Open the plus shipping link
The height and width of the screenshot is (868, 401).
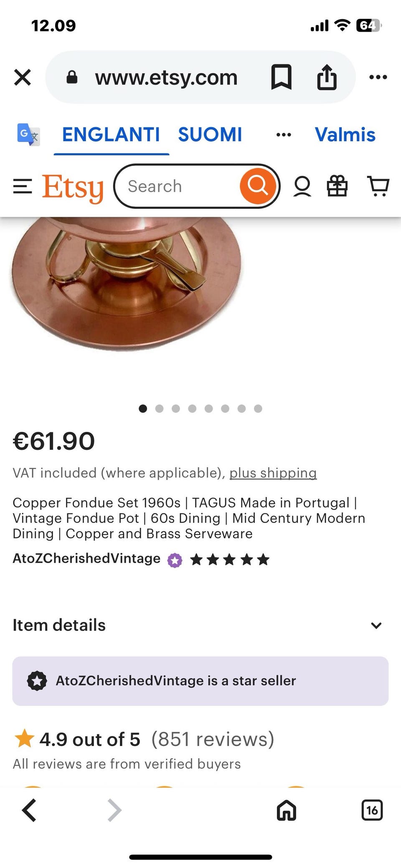273,473
